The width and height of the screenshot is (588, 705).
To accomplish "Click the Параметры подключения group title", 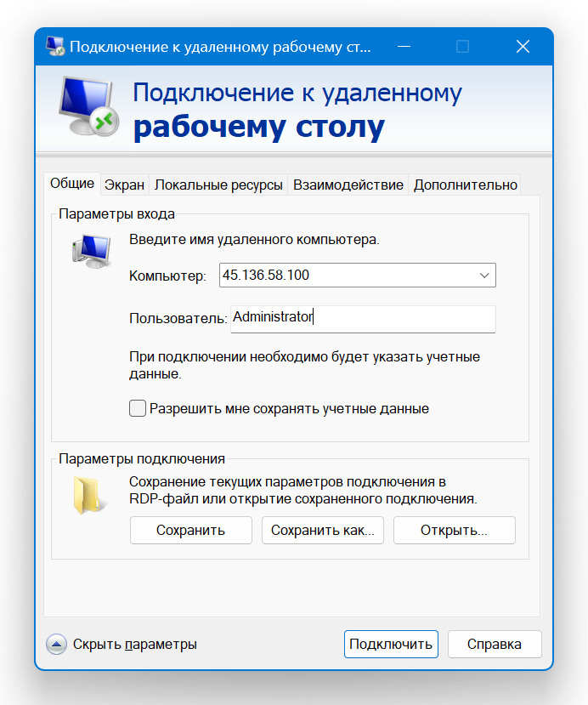I will (x=142, y=458).
